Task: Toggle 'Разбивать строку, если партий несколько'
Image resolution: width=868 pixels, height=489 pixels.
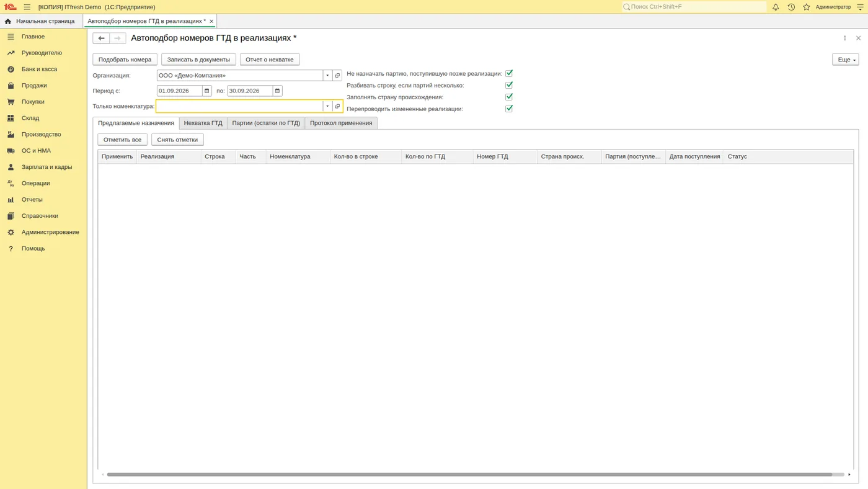Action: (509, 85)
